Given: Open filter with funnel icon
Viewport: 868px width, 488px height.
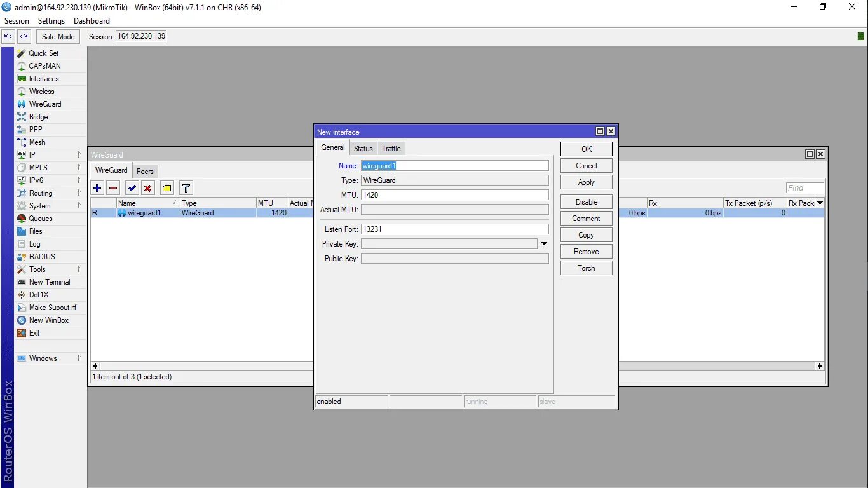Looking at the screenshot, I should point(186,188).
